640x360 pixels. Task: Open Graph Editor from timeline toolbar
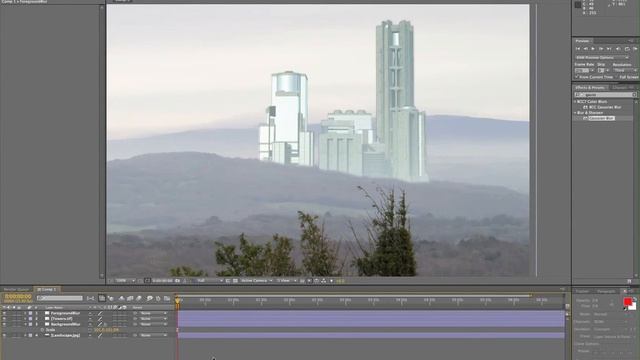167,298
